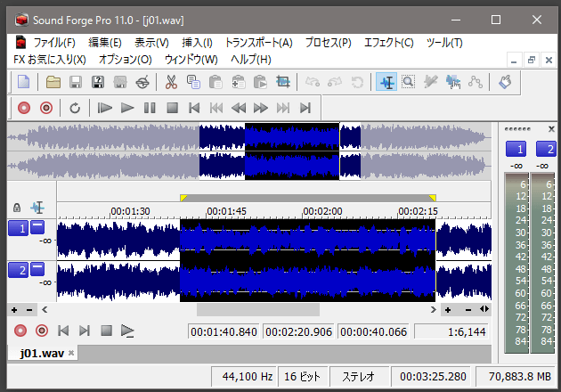Toggle meter channel 2 button
561x392 pixels.
(x=546, y=149)
